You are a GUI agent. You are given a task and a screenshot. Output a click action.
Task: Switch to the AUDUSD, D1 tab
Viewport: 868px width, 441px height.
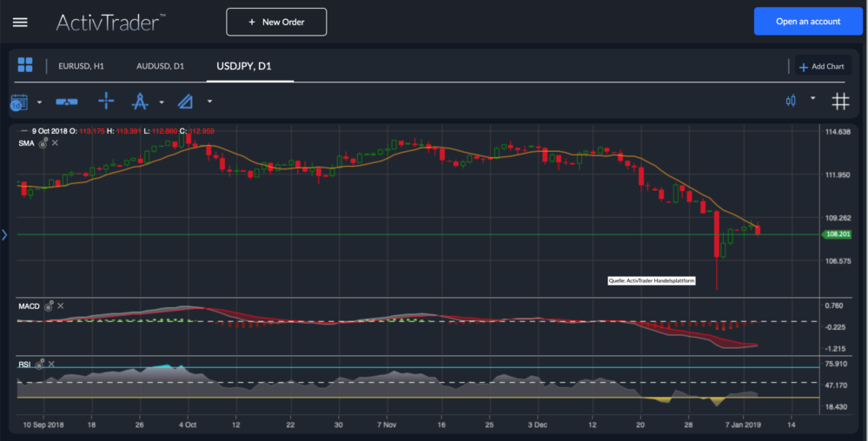(160, 66)
